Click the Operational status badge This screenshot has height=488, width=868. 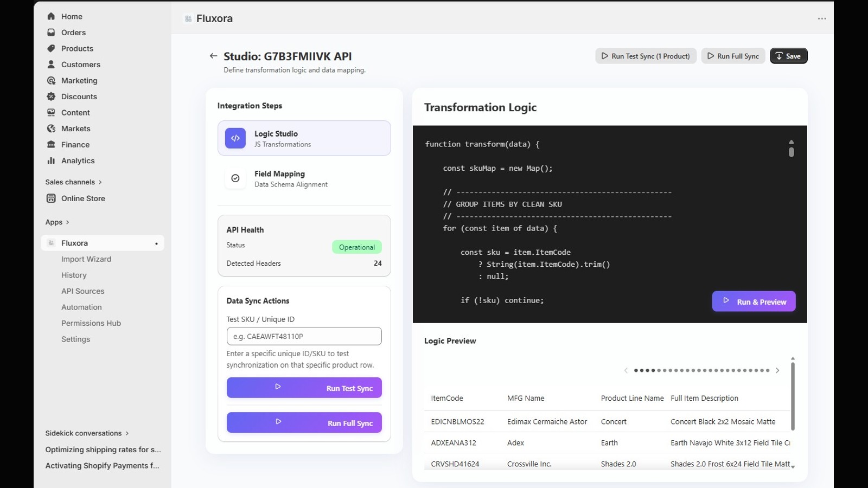click(x=357, y=247)
